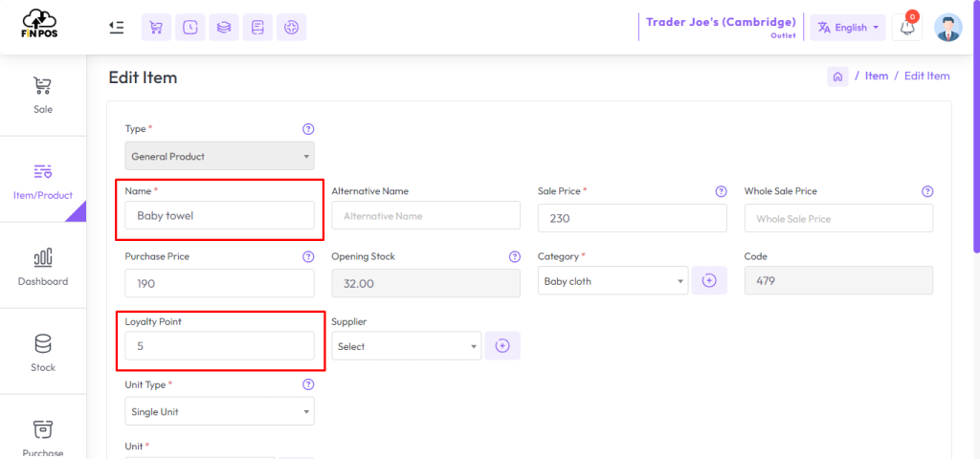
Task: Go to Stock in the sidebar
Action: click(x=43, y=352)
